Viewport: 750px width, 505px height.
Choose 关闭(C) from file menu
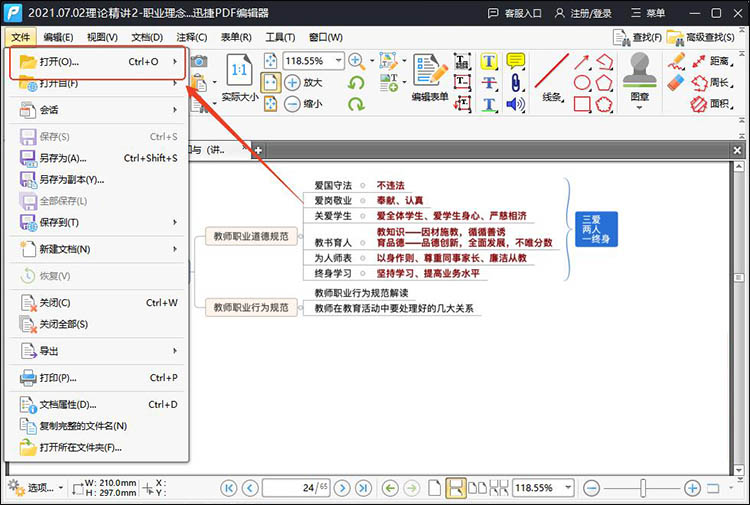(97, 303)
